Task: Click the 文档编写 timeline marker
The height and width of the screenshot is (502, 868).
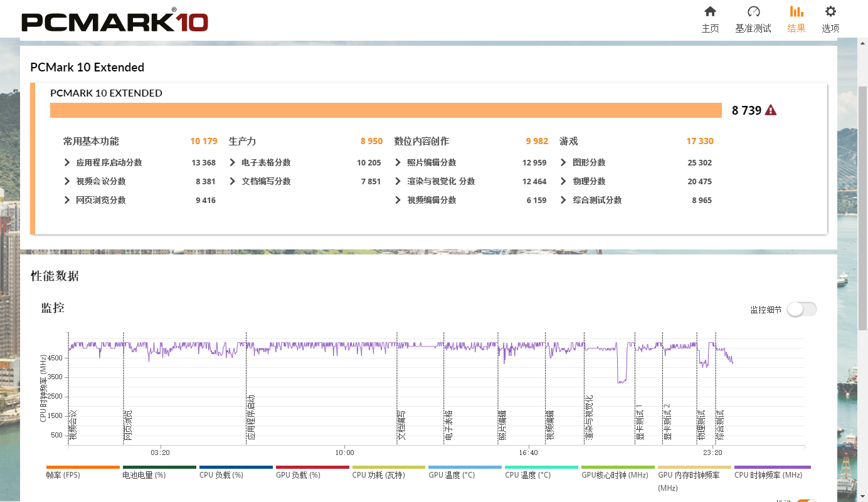Action: coord(402,425)
